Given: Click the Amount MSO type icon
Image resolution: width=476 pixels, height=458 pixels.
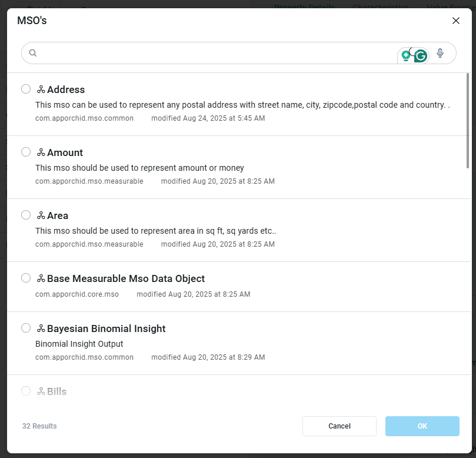Looking at the screenshot, I should (x=41, y=152).
